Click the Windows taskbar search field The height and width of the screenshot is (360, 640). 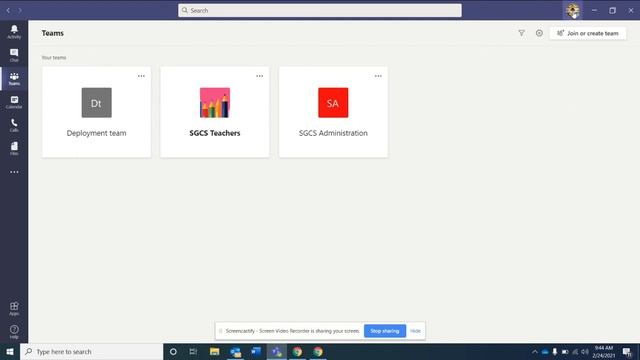[x=91, y=351]
